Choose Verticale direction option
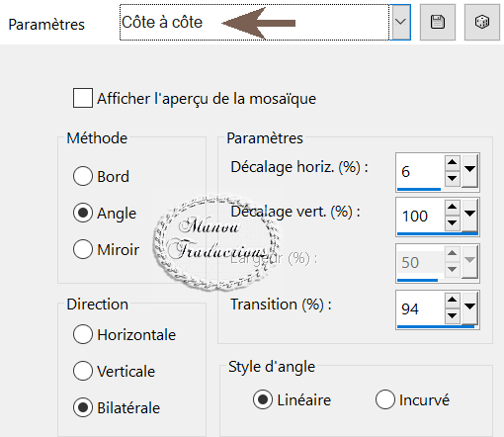The width and height of the screenshot is (504, 437). [x=83, y=371]
